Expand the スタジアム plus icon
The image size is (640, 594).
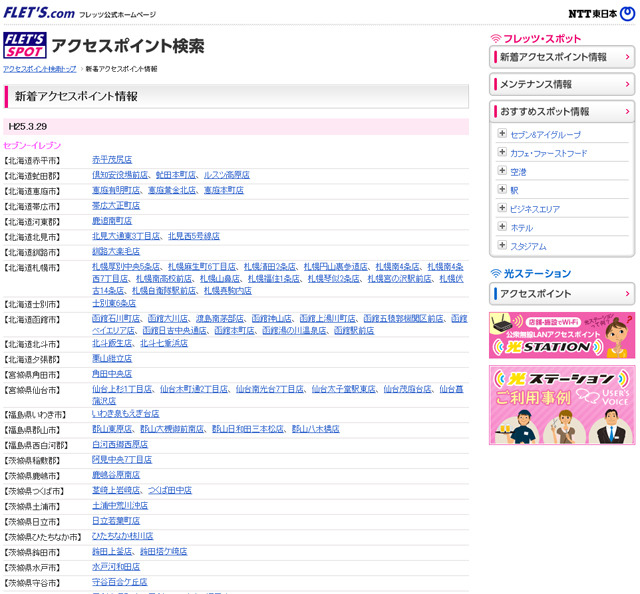point(502,245)
